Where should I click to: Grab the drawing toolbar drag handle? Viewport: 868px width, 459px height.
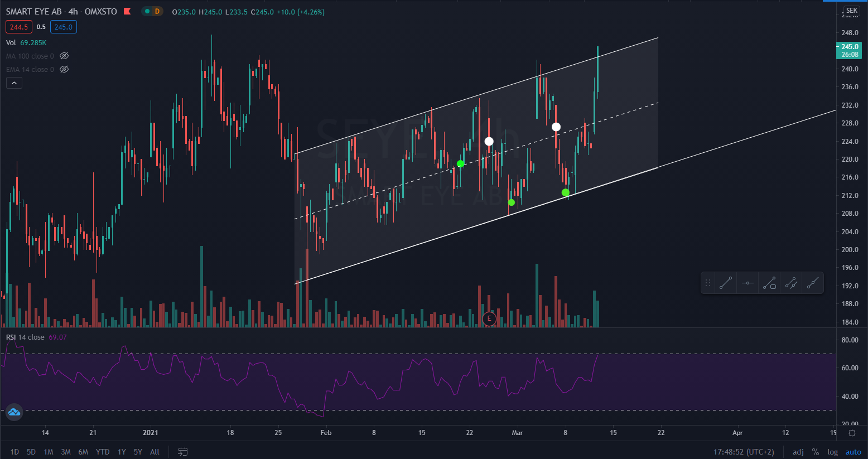point(708,283)
